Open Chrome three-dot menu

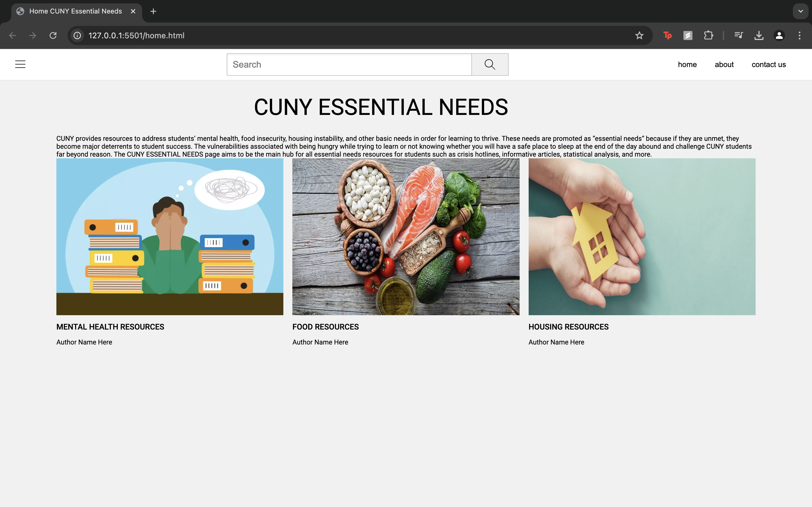point(800,35)
